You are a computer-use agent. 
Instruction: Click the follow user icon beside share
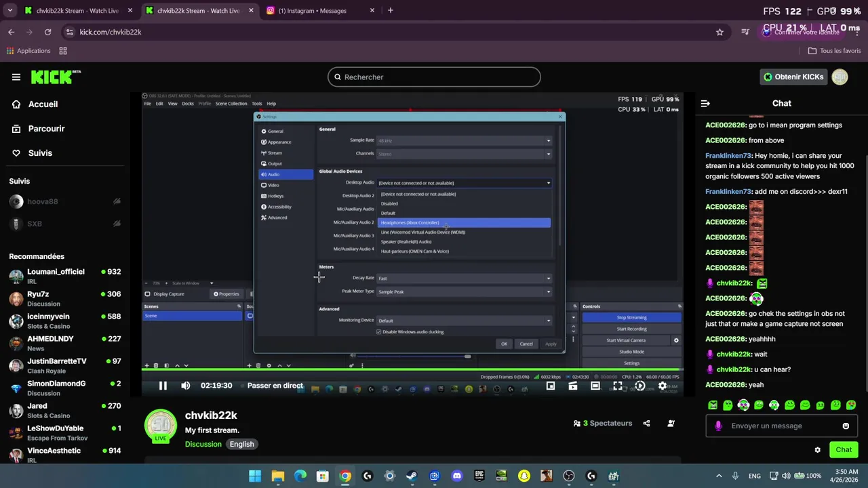tap(671, 423)
